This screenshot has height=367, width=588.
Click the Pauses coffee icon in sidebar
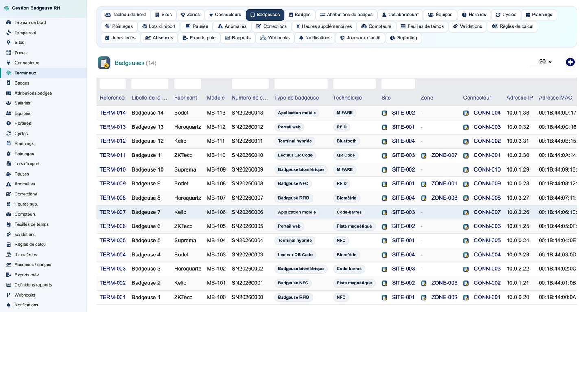point(8,174)
